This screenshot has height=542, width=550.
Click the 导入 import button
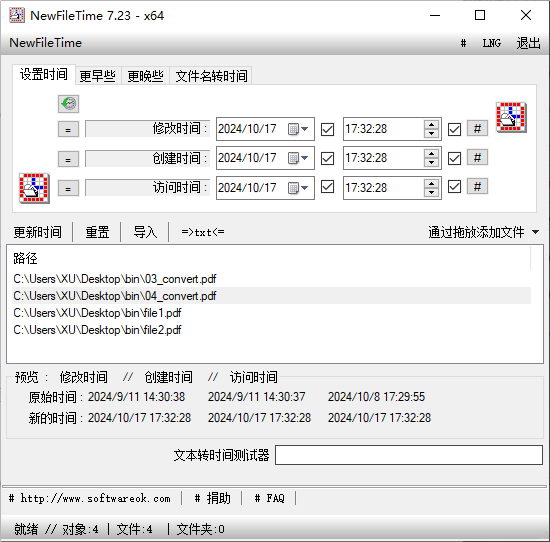pyautogui.click(x=145, y=232)
